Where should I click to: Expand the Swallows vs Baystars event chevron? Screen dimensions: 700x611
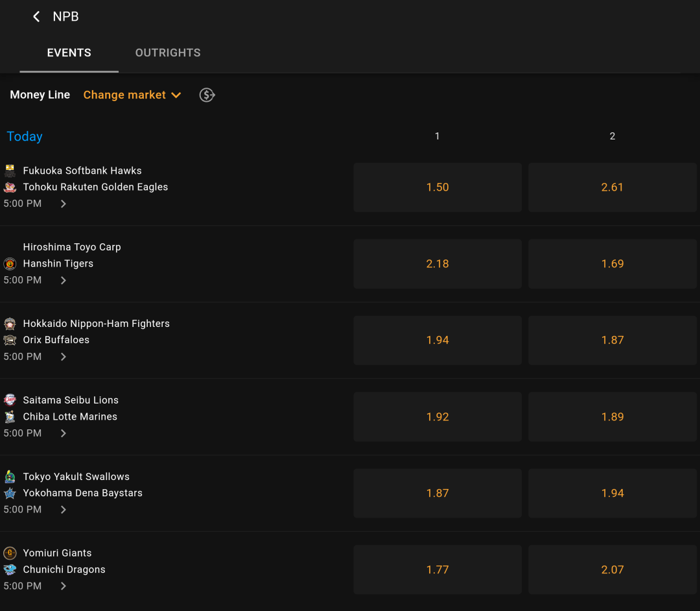64,510
